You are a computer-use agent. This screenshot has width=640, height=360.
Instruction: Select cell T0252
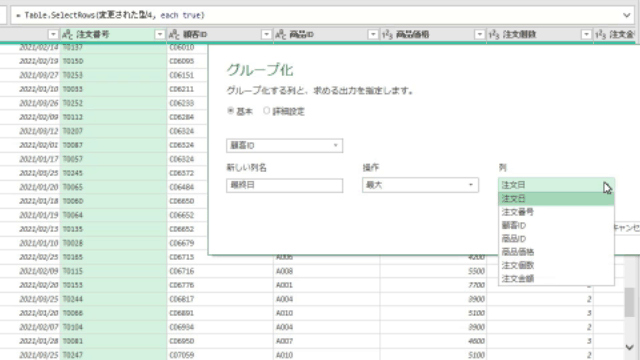[113, 103]
